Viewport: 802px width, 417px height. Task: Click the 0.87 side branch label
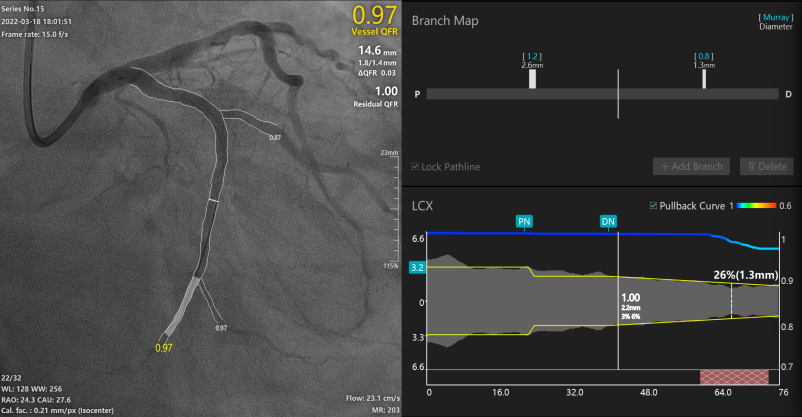pos(275,137)
